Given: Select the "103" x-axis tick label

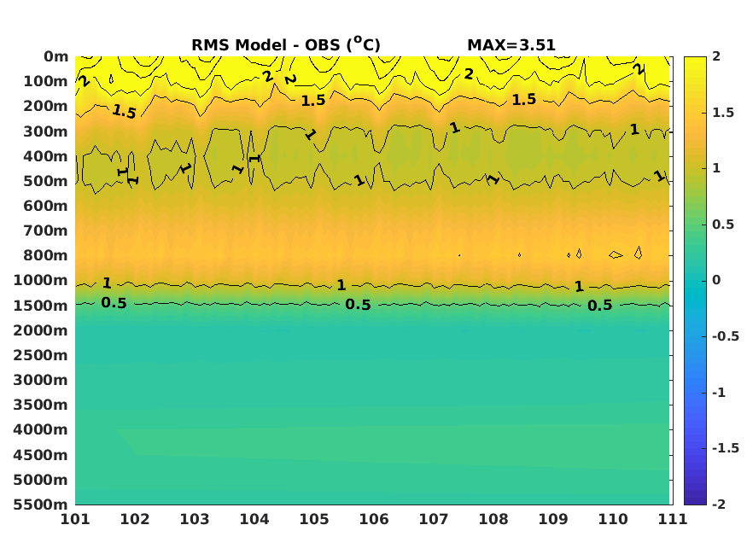Looking at the screenshot, I should (x=195, y=519).
